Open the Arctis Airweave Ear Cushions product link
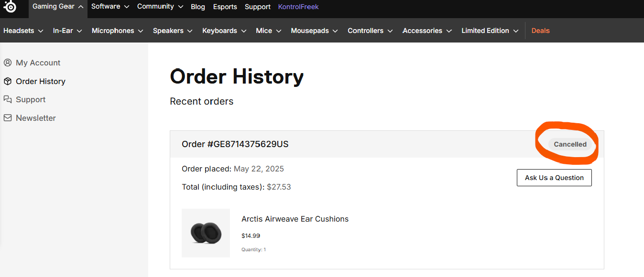The image size is (644, 277). pyautogui.click(x=295, y=219)
